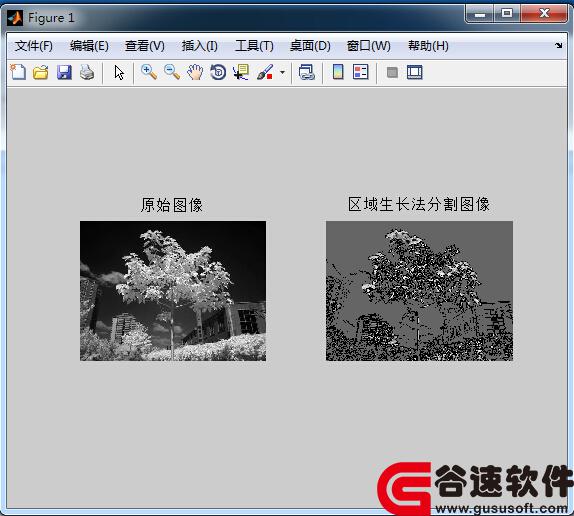Open a file with the folder icon
Image resolution: width=574 pixels, height=516 pixels.
(x=41, y=72)
